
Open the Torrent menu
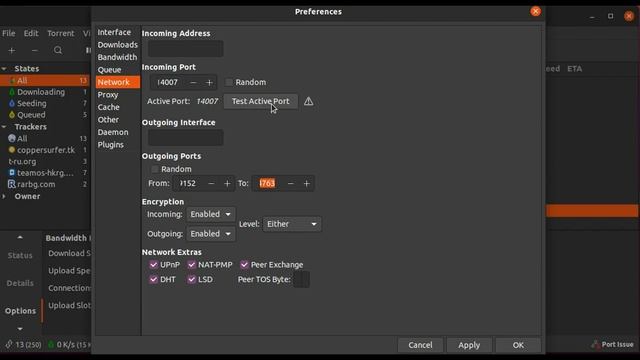[x=60, y=33]
